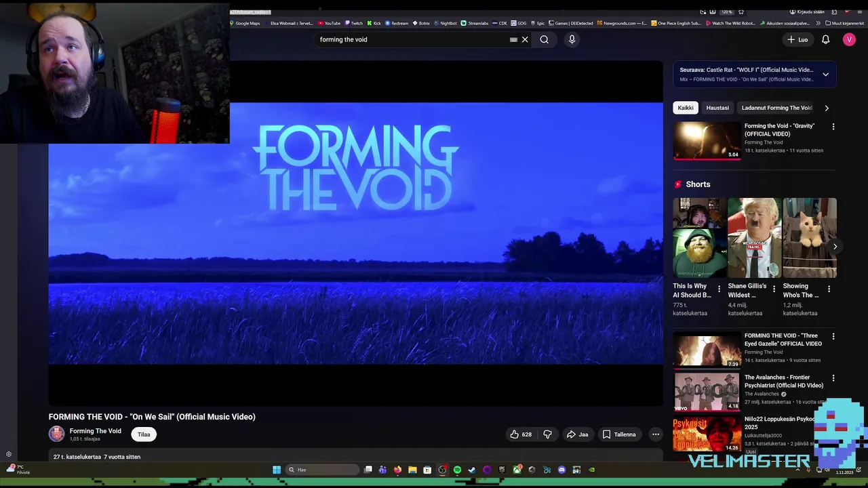This screenshot has width=868, height=488.
Task: Open Firefox from the taskbar
Action: 397,470
